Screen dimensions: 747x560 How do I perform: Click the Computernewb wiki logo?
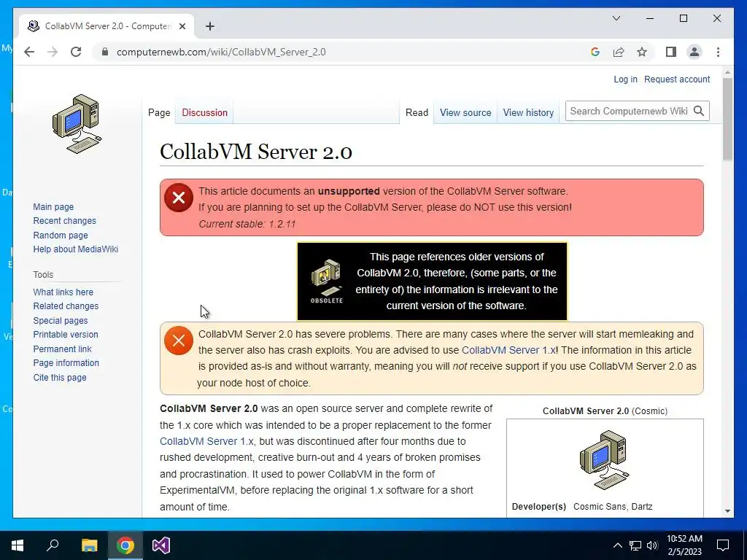pos(77,124)
